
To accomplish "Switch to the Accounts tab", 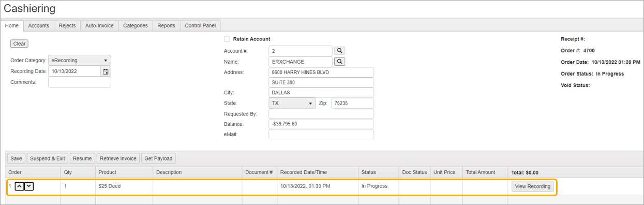I will pyautogui.click(x=39, y=25).
